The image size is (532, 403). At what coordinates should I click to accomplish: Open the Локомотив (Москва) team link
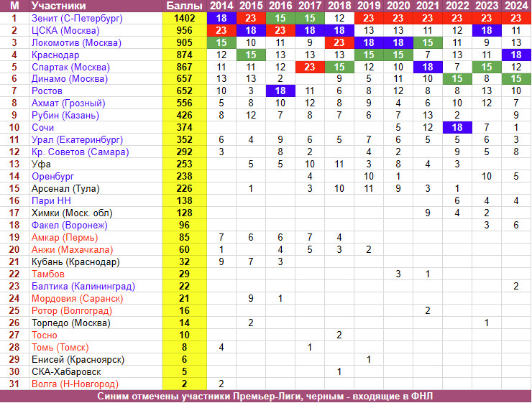click(x=76, y=42)
